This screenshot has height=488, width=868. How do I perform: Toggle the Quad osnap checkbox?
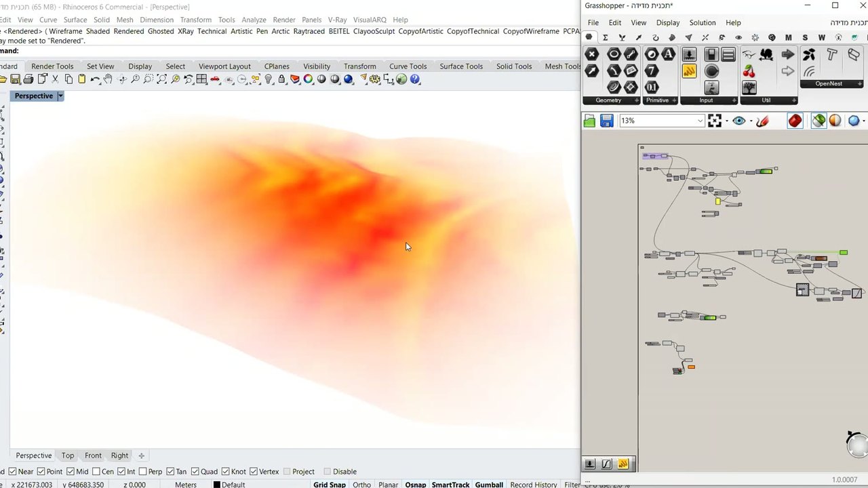(195, 472)
